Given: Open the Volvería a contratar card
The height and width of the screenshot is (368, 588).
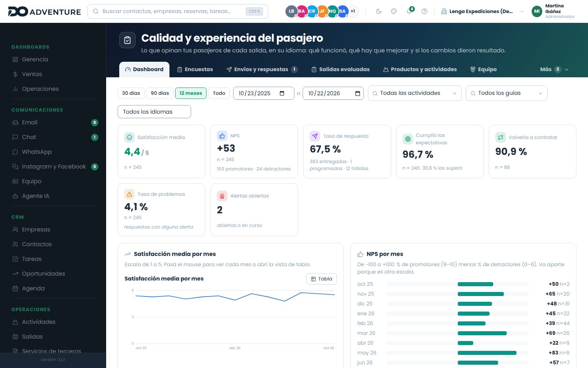Looking at the screenshot, I should pos(532,151).
